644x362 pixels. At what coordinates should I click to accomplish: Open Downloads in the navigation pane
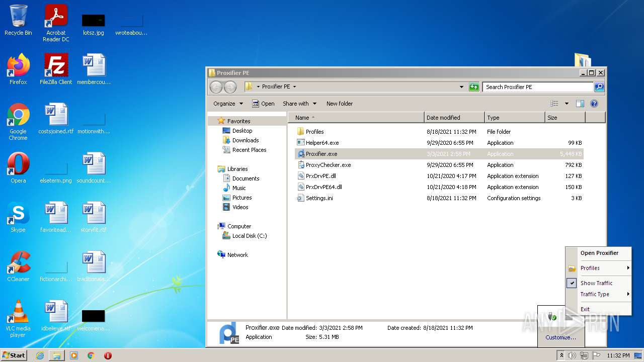click(246, 140)
